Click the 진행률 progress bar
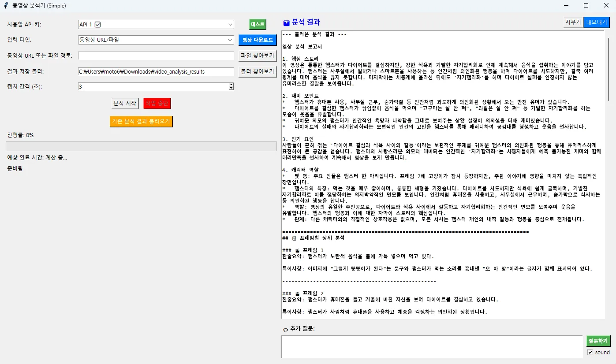616x364 pixels. tap(141, 146)
